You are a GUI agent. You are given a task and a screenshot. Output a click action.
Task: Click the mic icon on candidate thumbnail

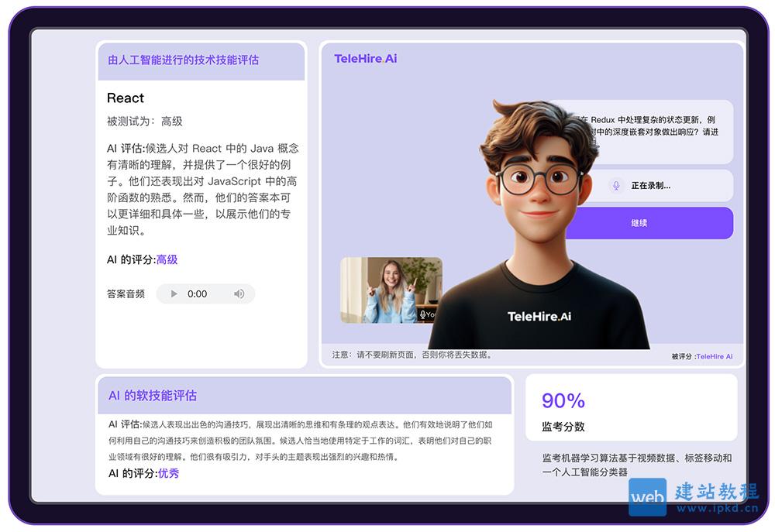pos(422,314)
